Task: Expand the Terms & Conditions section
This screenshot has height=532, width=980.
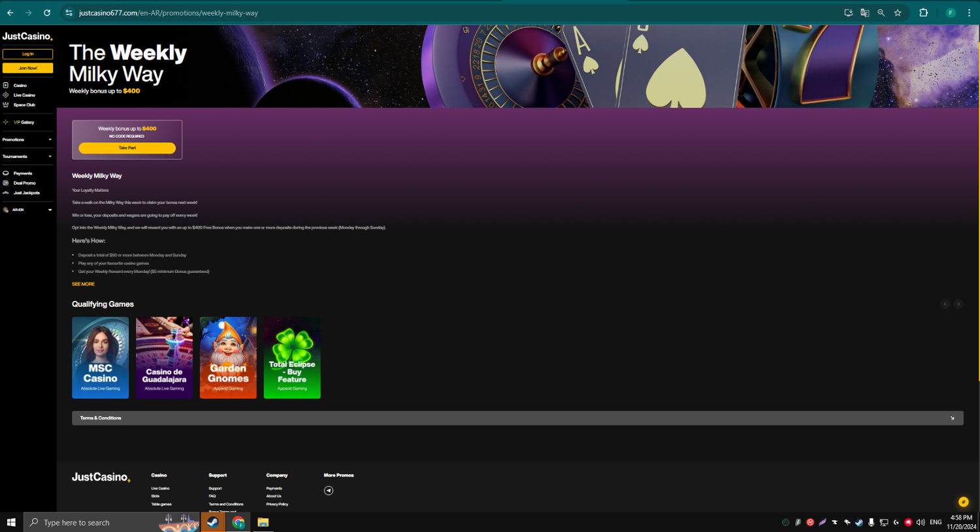Action: tap(517, 418)
